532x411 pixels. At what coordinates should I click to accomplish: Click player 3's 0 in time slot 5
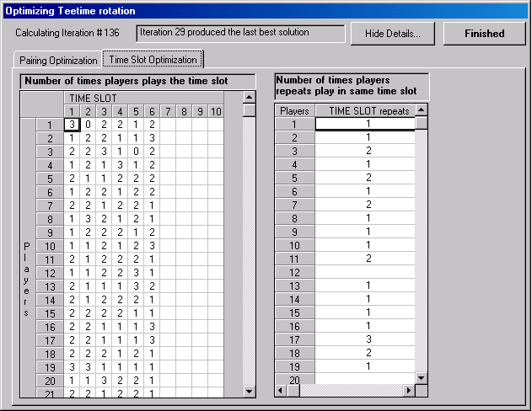(136, 151)
